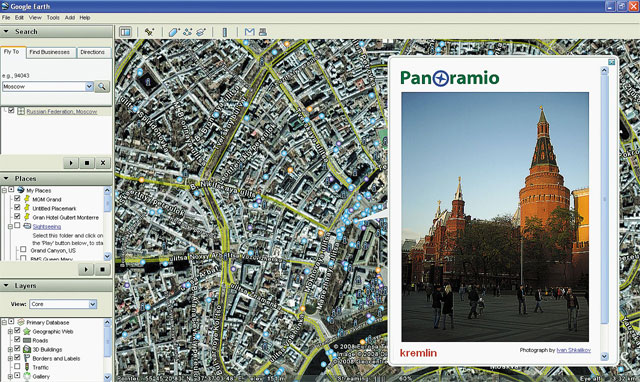Click the add path toolbar icon
This screenshot has width=640, height=382.
[187, 32]
